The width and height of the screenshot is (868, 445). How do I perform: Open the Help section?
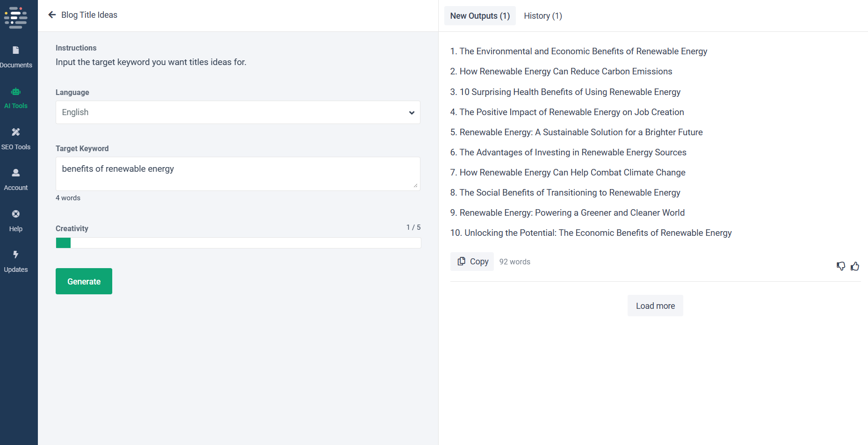16,221
